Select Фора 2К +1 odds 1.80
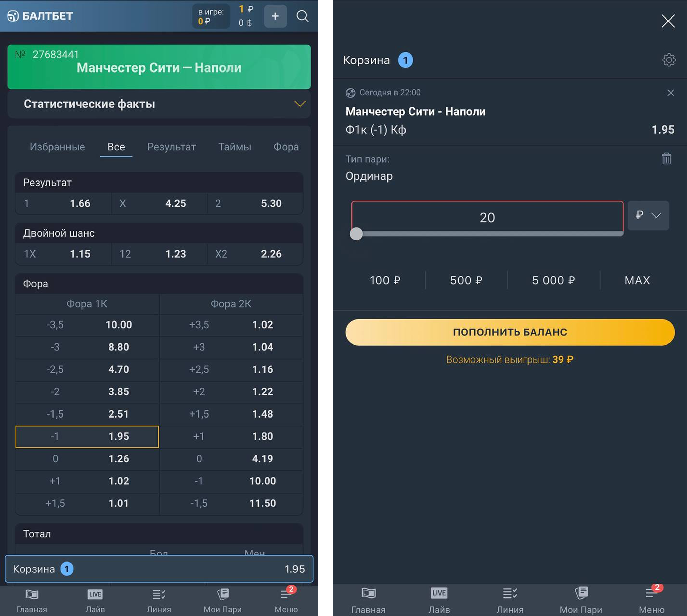This screenshot has height=616, width=687. pos(231,437)
